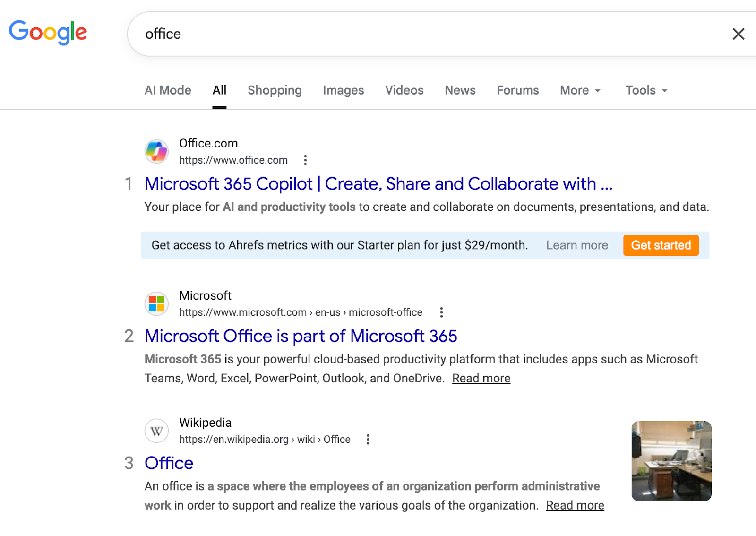This screenshot has height=536, width=756.
Task: Click the Google logo
Action: tap(48, 32)
